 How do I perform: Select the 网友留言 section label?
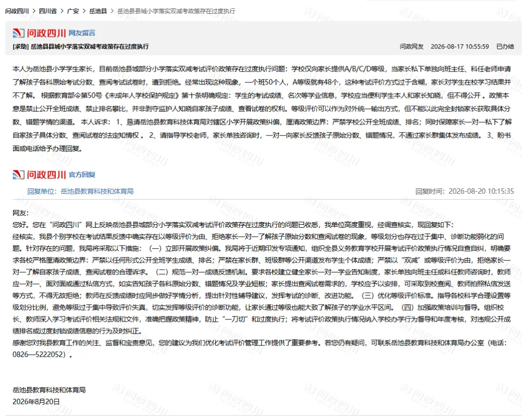(x=82, y=33)
